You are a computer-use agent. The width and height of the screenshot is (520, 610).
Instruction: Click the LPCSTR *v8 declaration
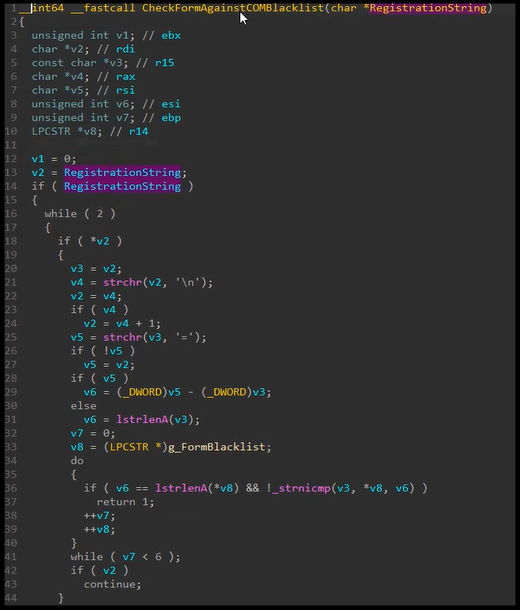[67, 131]
